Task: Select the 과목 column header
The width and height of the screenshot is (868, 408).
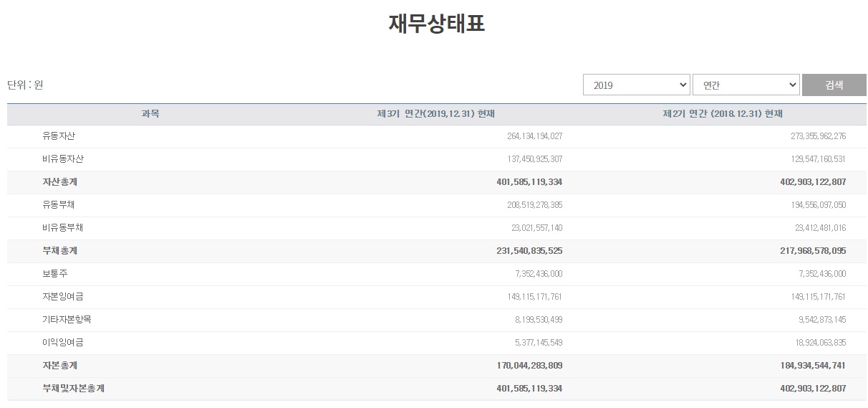Action: point(150,114)
